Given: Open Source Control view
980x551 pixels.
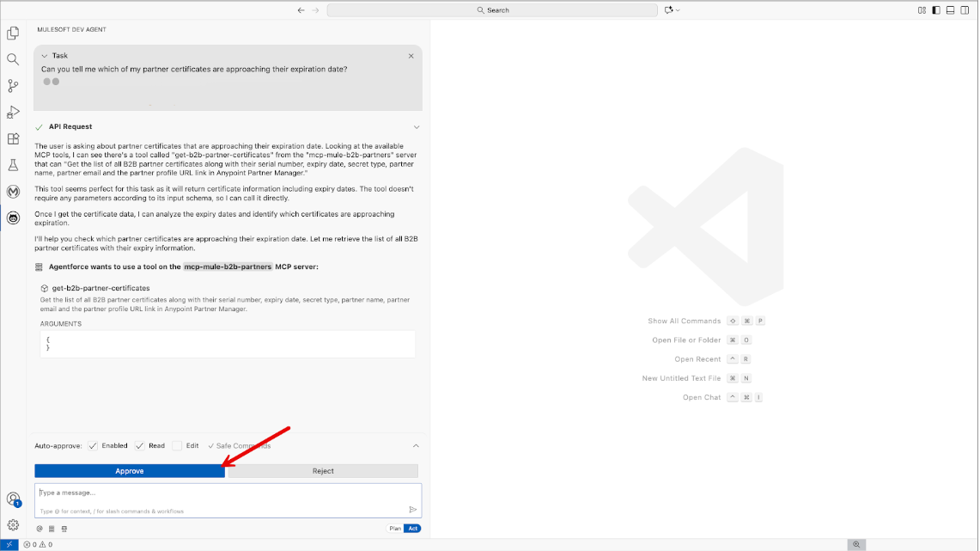Looking at the screenshot, I should [13, 86].
